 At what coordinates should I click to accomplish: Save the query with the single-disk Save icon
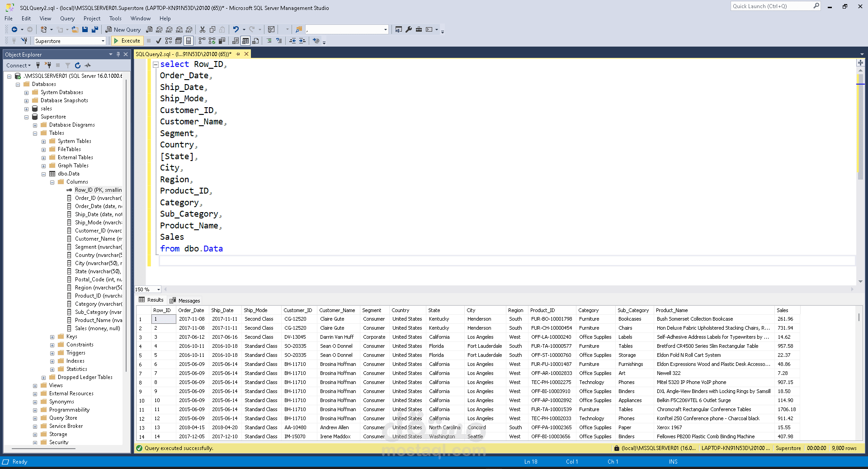click(x=85, y=29)
